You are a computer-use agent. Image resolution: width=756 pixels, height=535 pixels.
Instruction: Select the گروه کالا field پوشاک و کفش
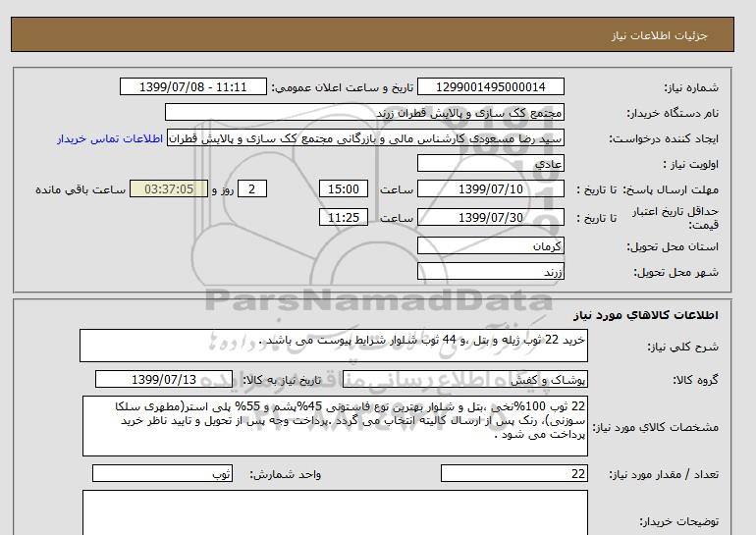492,380
